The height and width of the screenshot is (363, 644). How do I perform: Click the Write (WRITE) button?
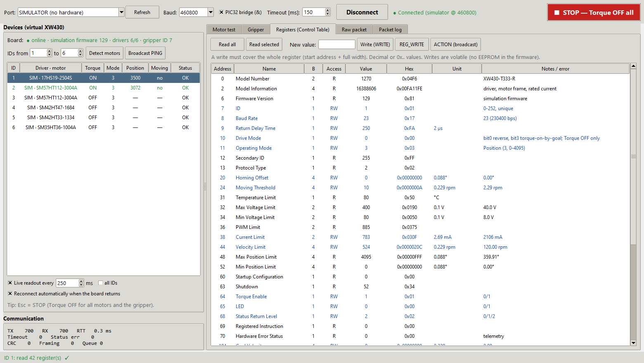(x=375, y=45)
